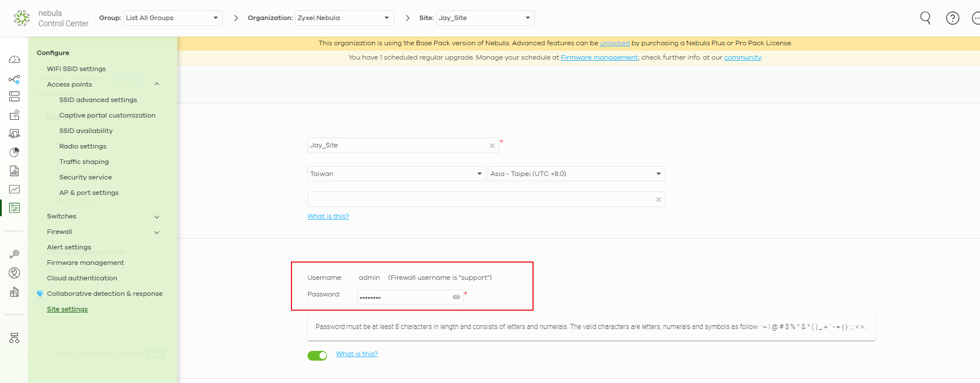Expand the Switches submenu chevron
The width and height of the screenshot is (980, 383).
pos(157,217)
